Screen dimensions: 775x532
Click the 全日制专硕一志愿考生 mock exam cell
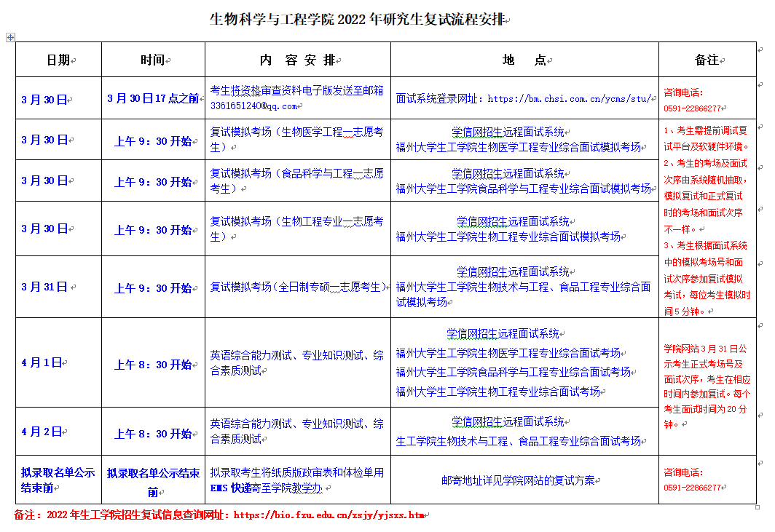[297, 287]
